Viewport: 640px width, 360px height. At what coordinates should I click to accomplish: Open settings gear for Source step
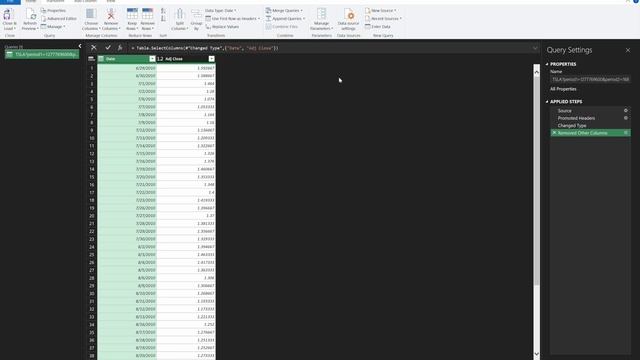click(x=626, y=111)
